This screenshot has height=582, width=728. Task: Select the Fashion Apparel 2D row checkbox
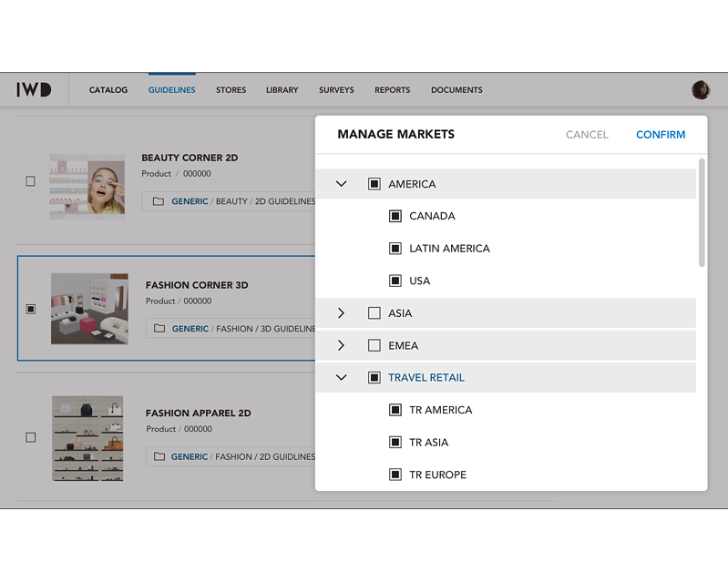pos(31,437)
